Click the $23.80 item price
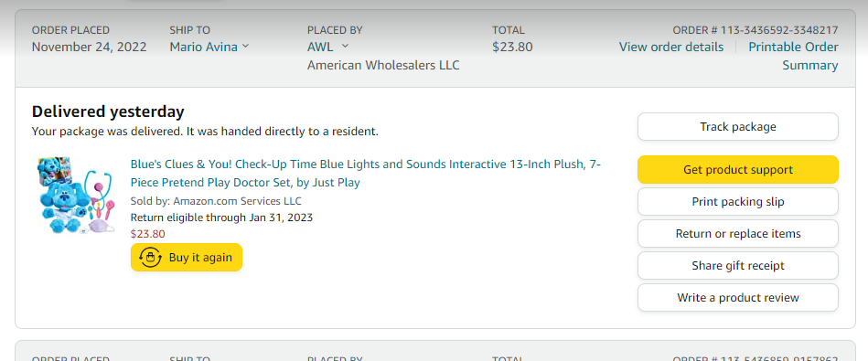This screenshot has width=868, height=361. pyautogui.click(x=148, y=234)
